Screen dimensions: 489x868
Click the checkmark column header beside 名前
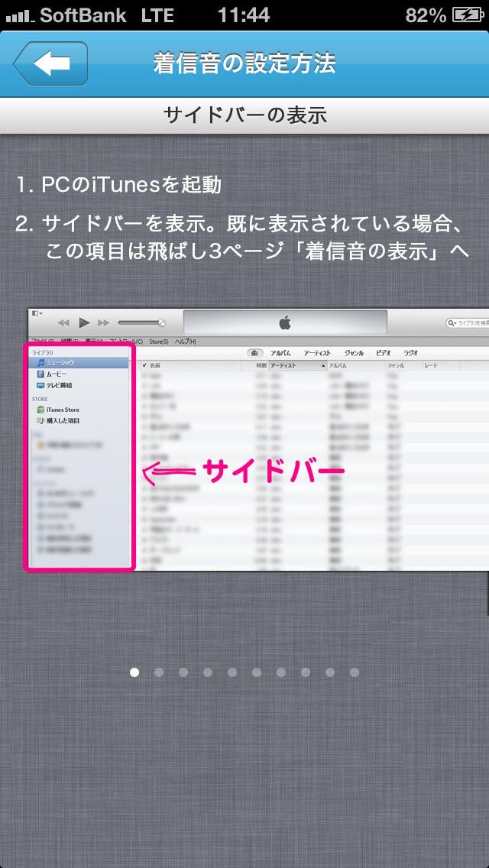pos(144,366)
